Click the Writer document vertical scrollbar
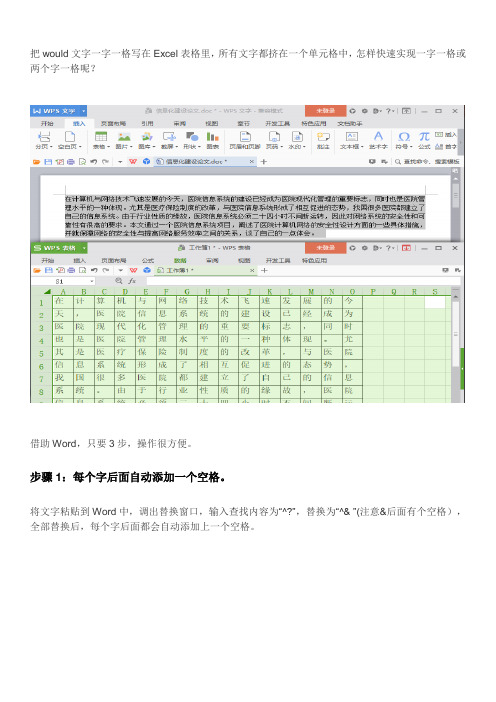 click(456, 204)
